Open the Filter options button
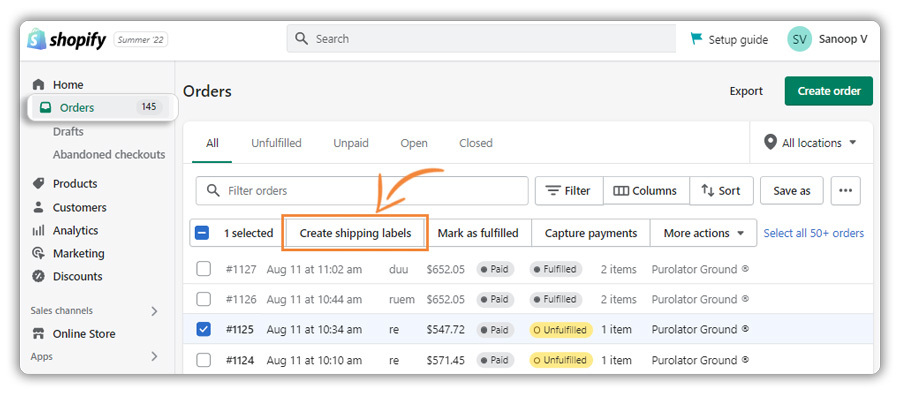The width and height of the screenshot is (900, 393). click(569, 190)
